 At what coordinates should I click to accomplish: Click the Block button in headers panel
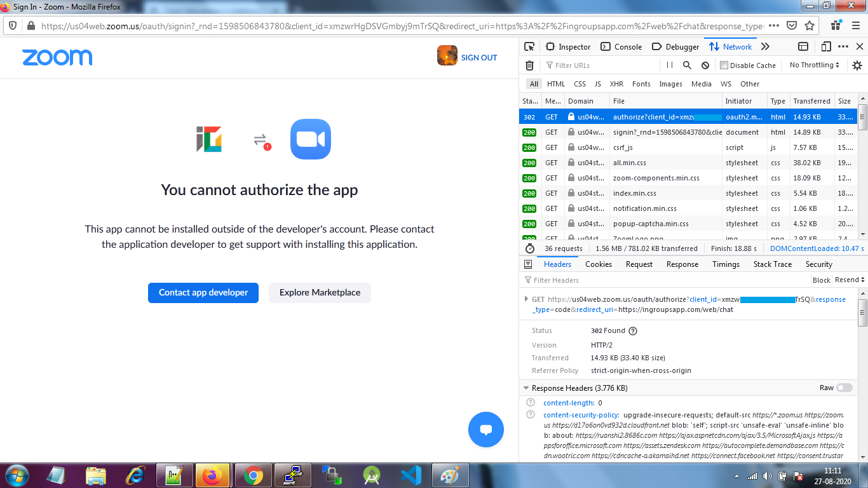click(x=822, y=280)
